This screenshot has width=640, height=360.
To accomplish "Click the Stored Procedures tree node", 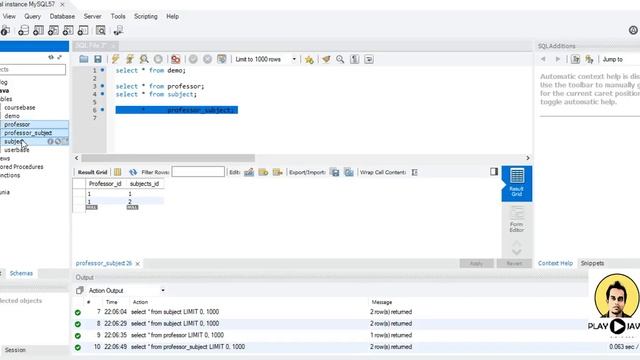I will [22, 167].
